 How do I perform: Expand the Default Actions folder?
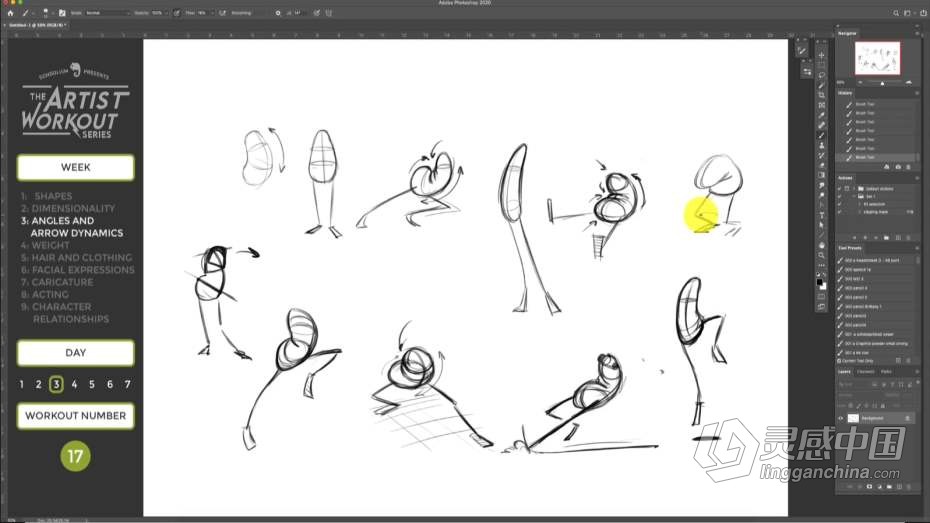coord(854,189)
